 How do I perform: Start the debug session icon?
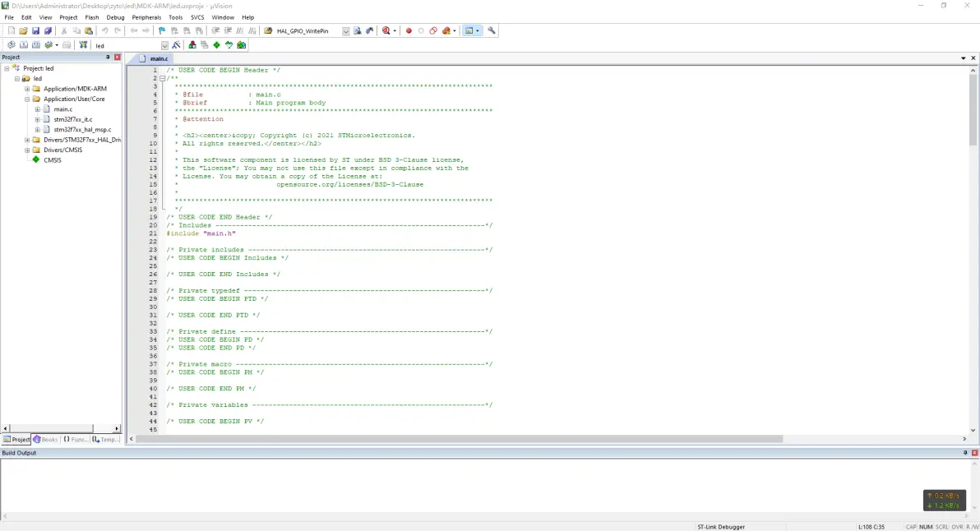[x=385, y=31]
